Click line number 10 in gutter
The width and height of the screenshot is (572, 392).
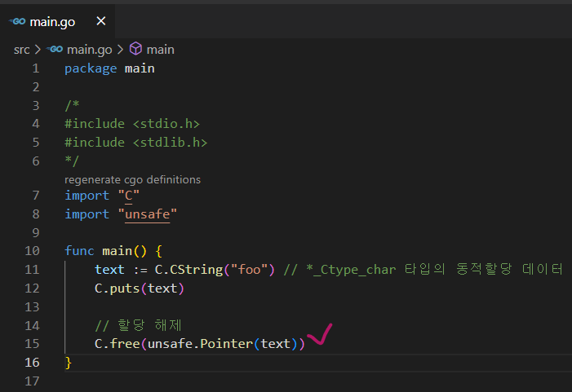pyautogui.click(x=32, y=250)
